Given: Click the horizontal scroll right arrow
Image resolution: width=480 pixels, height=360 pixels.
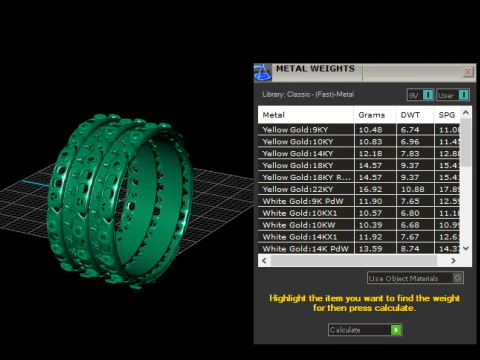Looking at the screenshot, I should (453, 261).
